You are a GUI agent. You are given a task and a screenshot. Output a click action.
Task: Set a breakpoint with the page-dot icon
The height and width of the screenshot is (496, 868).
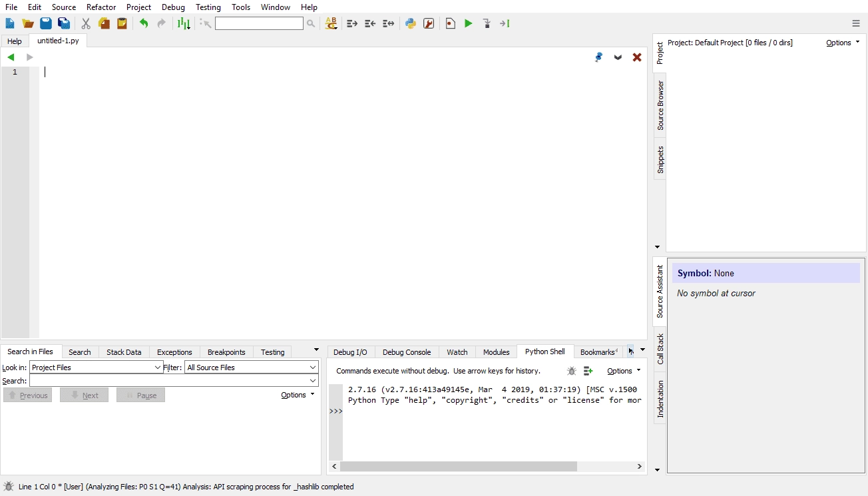click(x=451, y=23)
